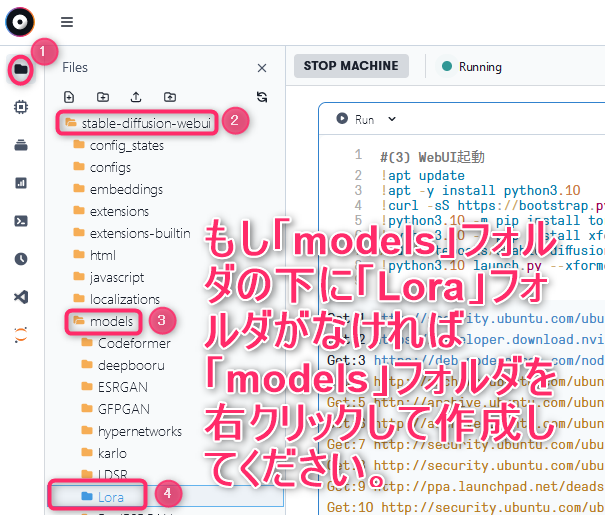The image size is (605, 515).
Task: Open the deepbooru folder
Action: (x=123, y=365)
